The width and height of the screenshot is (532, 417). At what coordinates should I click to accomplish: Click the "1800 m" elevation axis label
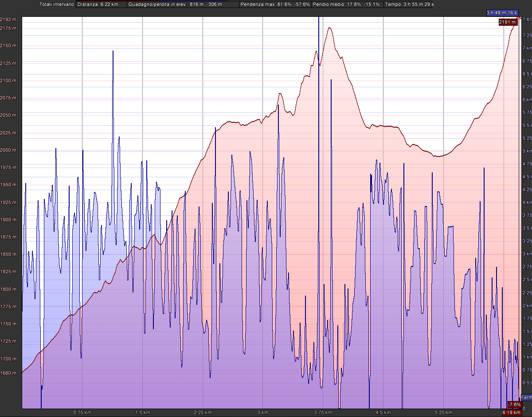[8, 289]
